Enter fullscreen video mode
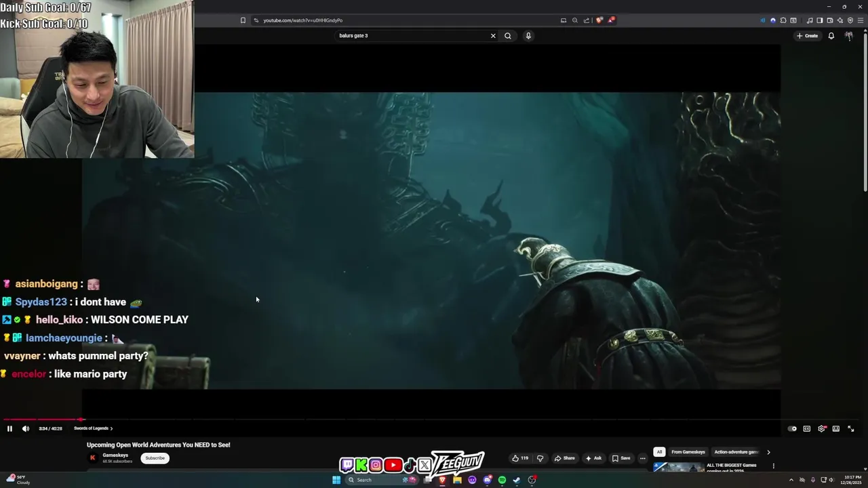This screenshot has height=488, width=868. (x=851, y=428)
